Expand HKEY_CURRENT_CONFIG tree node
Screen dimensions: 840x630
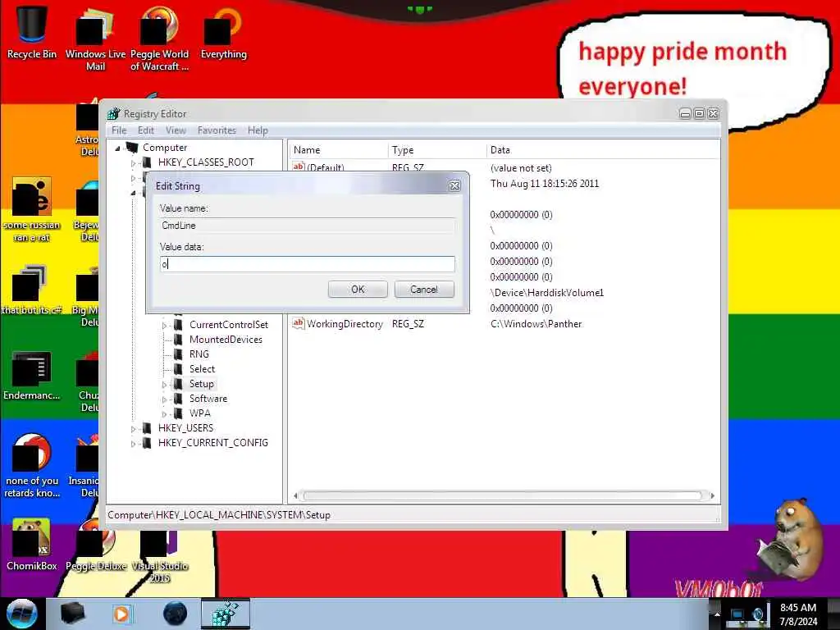[x=133, y=444]
